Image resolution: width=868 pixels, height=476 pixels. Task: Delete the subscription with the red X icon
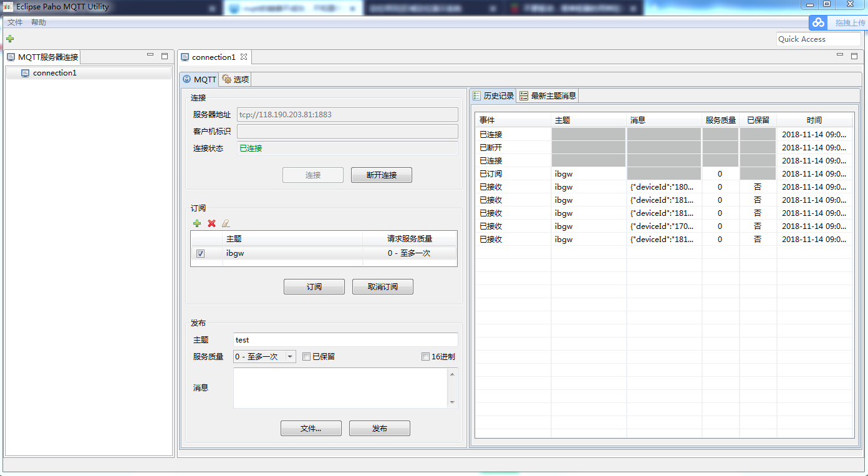(211, 223)
